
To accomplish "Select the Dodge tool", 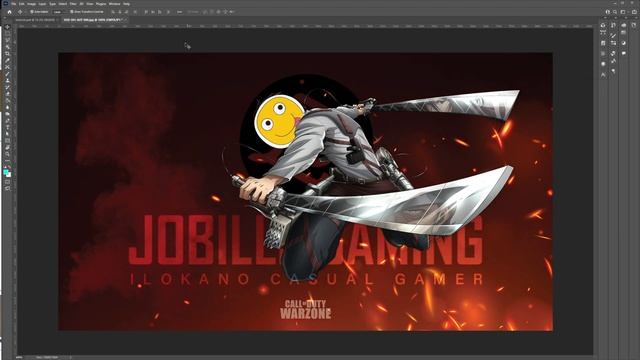I will pyautogui.click(x=7, y=113).
